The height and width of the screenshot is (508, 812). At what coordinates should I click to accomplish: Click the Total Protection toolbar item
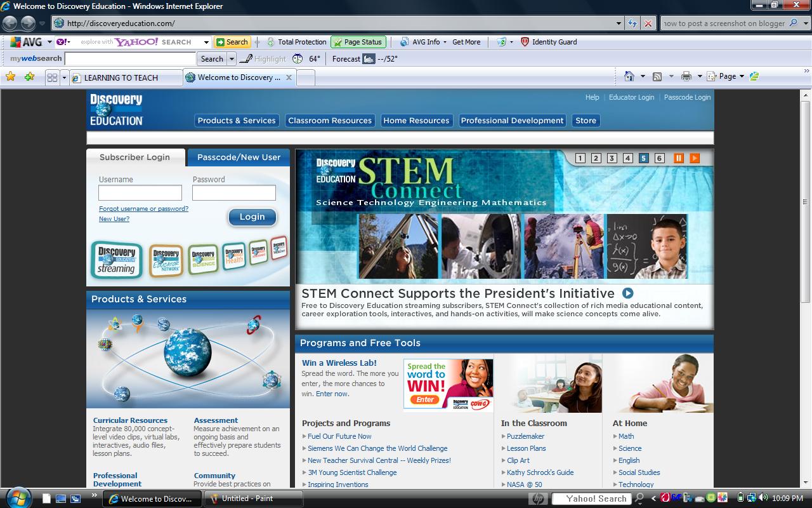297,42
